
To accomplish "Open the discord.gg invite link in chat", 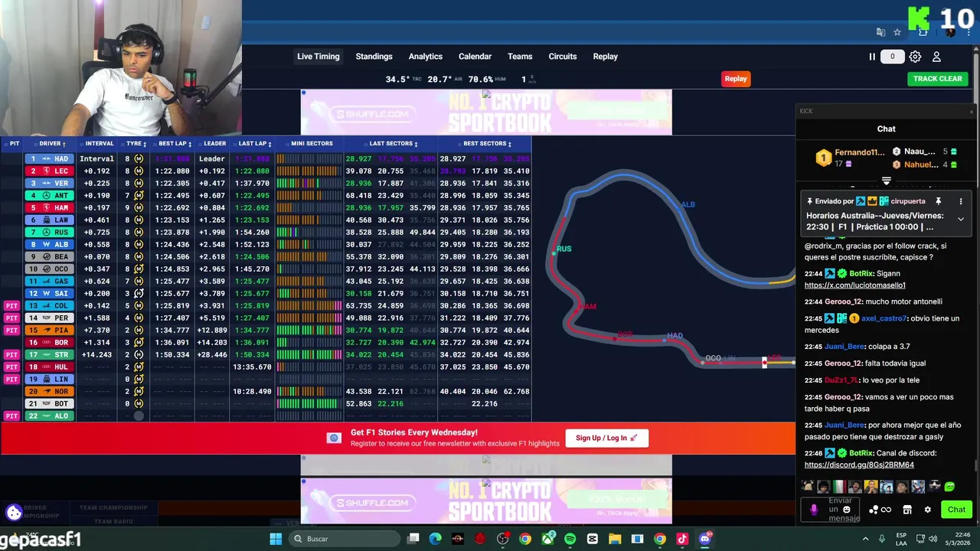I will (859, 465).
